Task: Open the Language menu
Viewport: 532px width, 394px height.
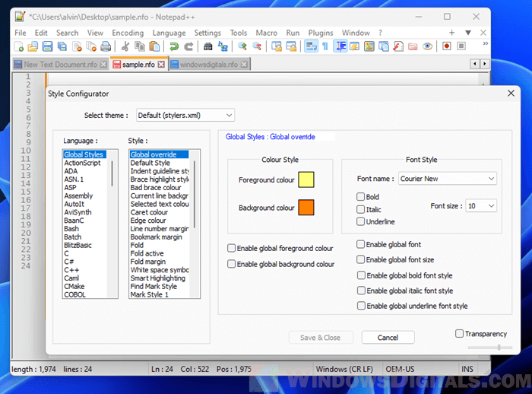Action: [x=169, y=33]
